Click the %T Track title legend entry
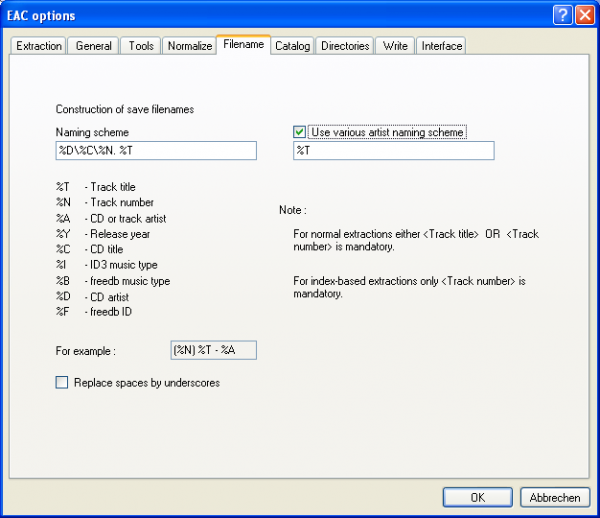 [96, 187]
